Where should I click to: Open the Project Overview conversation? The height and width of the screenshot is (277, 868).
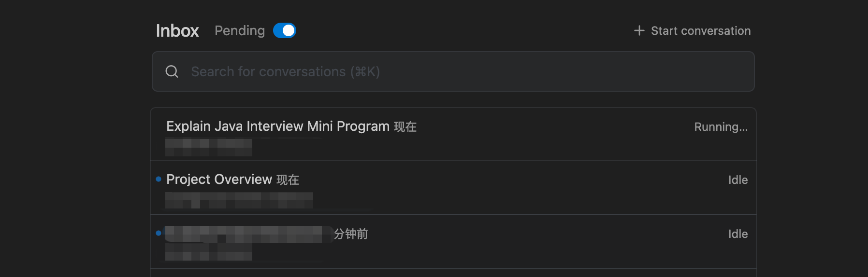219,180
